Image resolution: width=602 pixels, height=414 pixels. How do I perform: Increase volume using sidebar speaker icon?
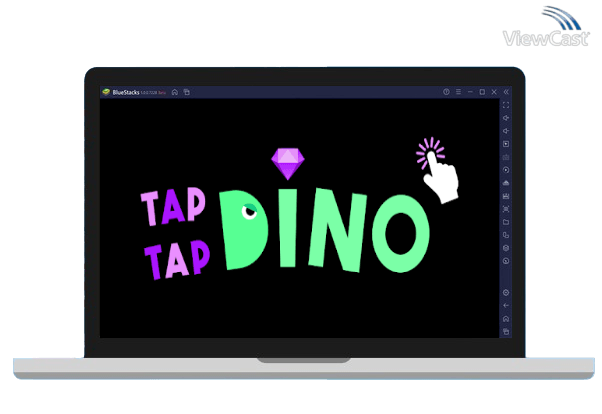pos(506,118)
